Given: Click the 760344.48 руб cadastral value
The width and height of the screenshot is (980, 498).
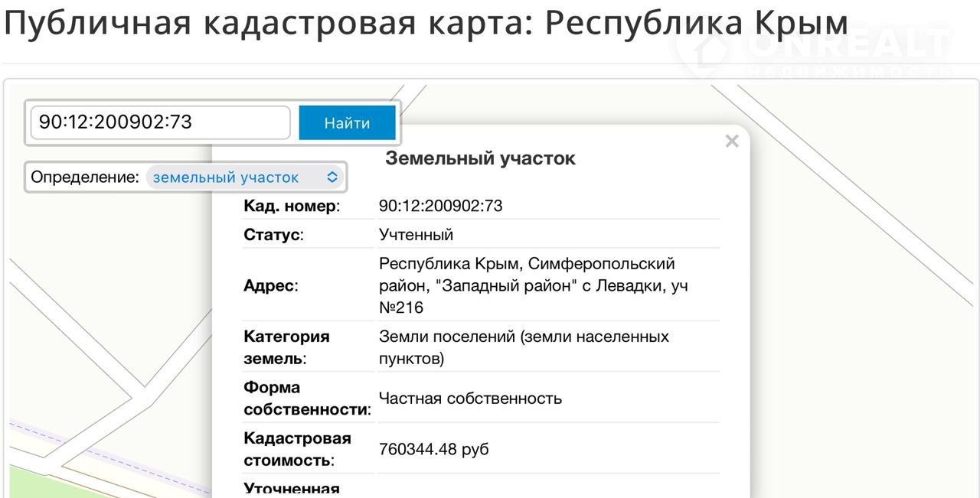Looking at the screenshot, I should coord(433,449).
